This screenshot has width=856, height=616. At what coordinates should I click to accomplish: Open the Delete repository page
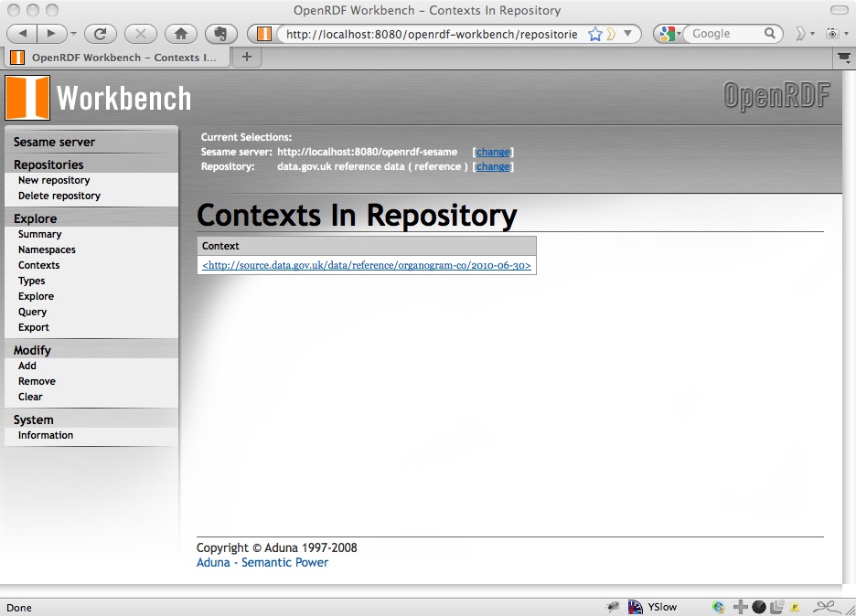59,196
